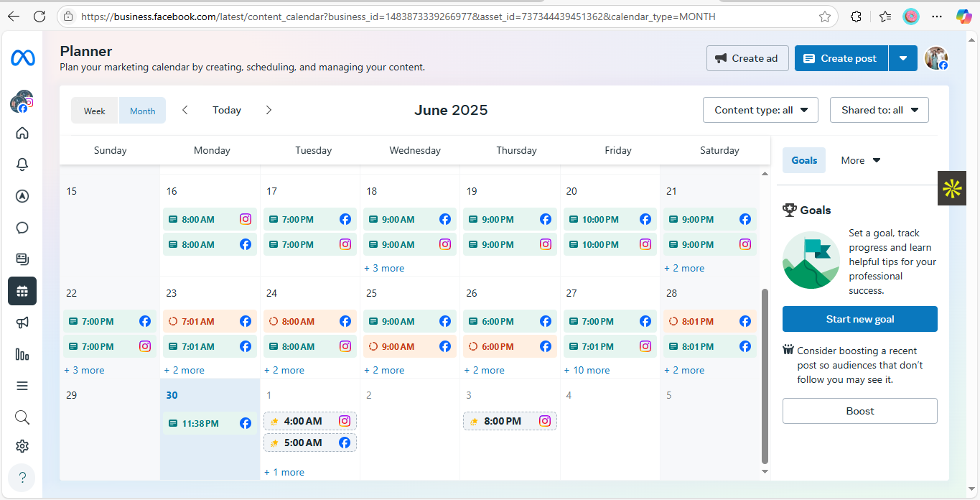This screenshot has width=980, height=500.
Task: Open the Ads megaphone icon in sidebar
Action: pos(22,323)
